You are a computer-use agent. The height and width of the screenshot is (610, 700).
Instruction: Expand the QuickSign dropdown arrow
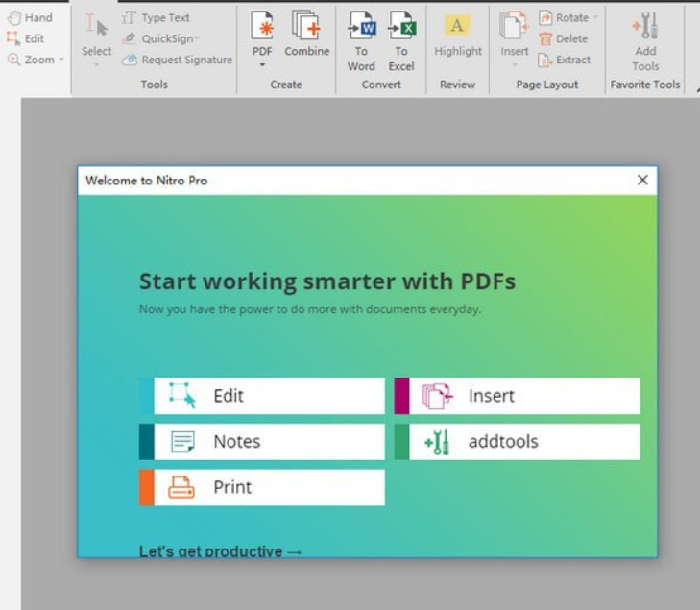pyautogui.click(x=197, y=38)
